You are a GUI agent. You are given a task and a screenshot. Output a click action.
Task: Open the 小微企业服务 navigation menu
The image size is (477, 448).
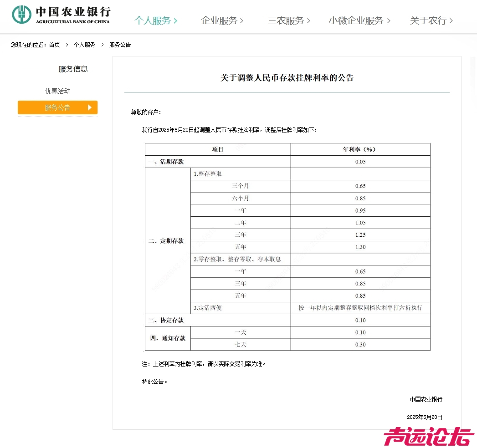(x=359, y=20)
